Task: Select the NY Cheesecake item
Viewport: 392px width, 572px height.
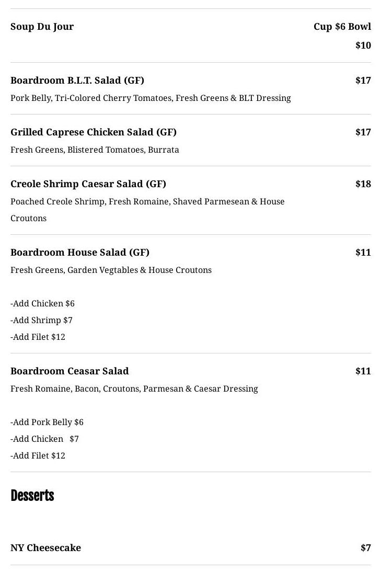Action: pyautogui.click(x=45, y=548)
